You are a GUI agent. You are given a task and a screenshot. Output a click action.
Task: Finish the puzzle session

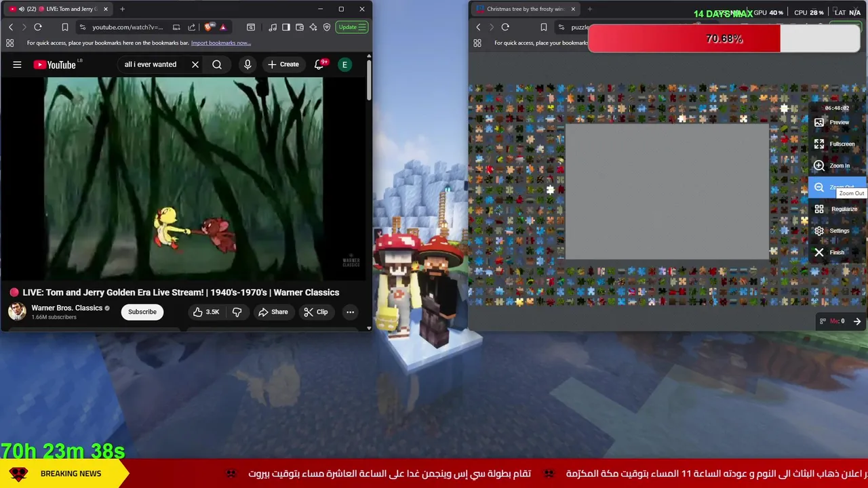point(836,252)
